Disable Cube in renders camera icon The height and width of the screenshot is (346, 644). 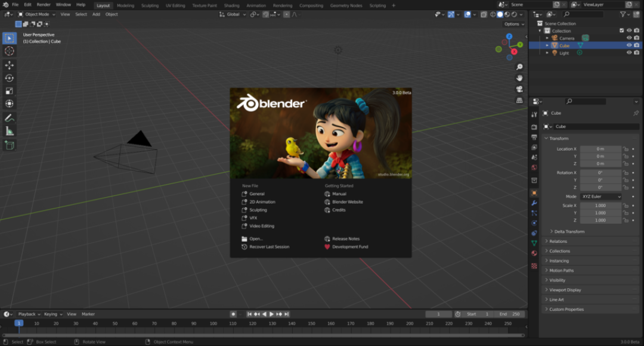[637, 45]
